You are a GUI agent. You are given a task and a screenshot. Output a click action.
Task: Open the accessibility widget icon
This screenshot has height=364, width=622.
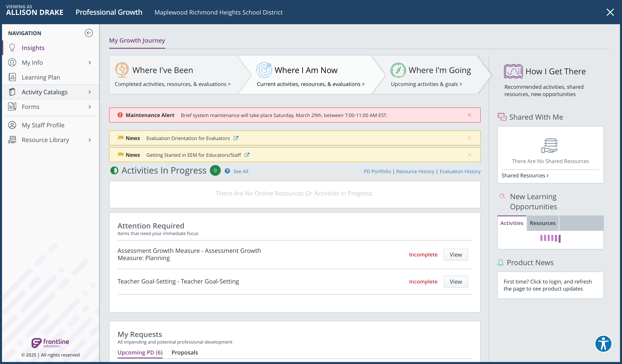(603, 344)
